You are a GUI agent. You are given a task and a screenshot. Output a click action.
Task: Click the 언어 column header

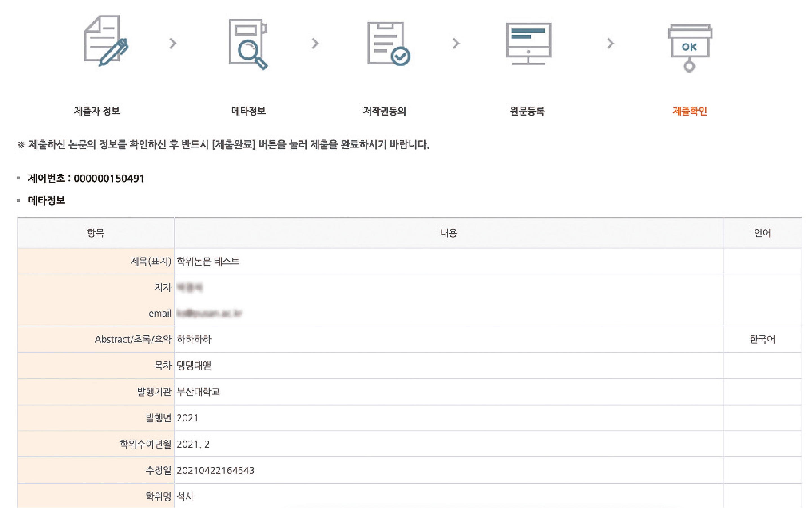point(762,233)
